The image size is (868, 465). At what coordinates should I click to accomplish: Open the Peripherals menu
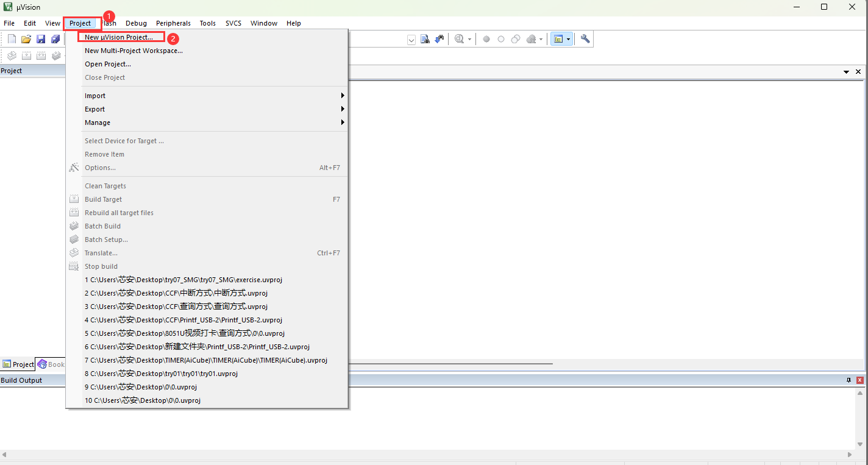pyautogui.click(x=173, y=23)
